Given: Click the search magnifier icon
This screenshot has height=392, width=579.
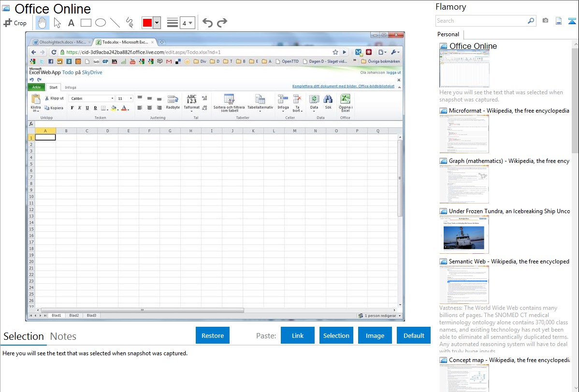Looking at the screenshot, I should coord(531,21).
